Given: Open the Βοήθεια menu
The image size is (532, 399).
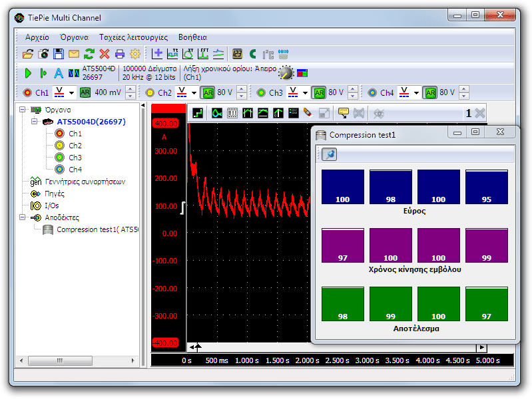Looking at the screenshot, I should pos(192,37).
